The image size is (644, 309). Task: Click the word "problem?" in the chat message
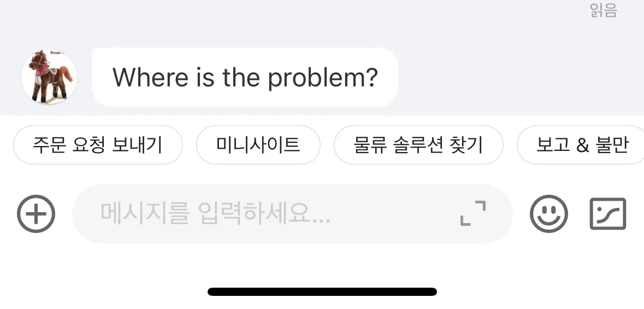click(x=322, y=78)
